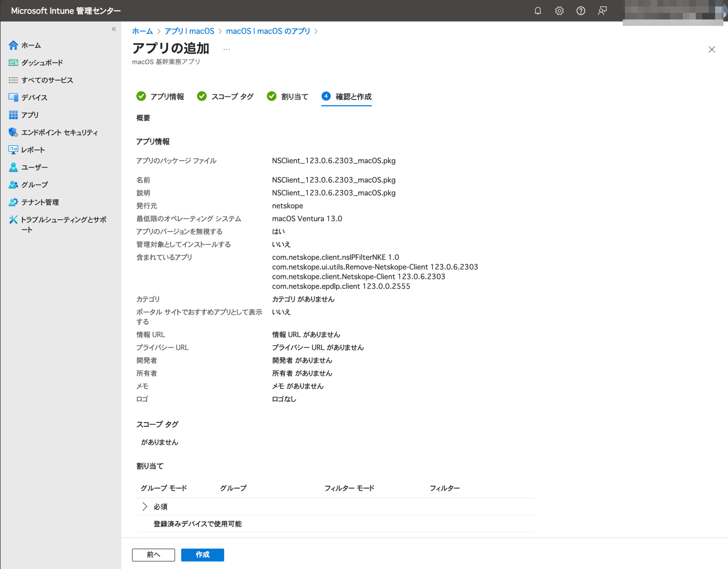Open テナント管理 section
This screenshot has height=569, width=728.
pyautogui.click(x=39, y=202)
